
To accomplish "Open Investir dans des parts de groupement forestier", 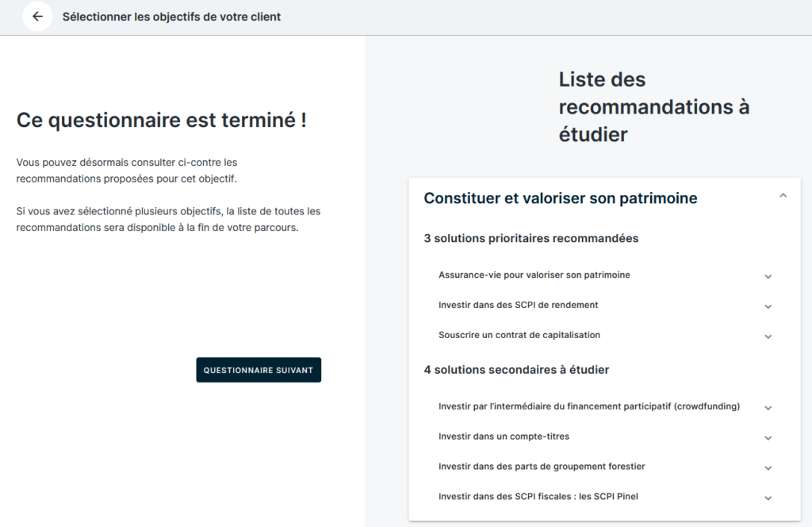I will 535,467.
